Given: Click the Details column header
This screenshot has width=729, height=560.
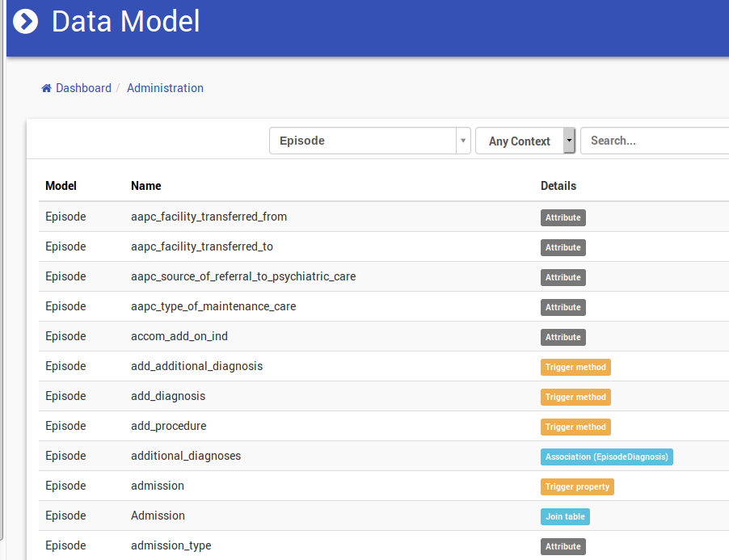Looking at the screenshot, I should (558, 186).
